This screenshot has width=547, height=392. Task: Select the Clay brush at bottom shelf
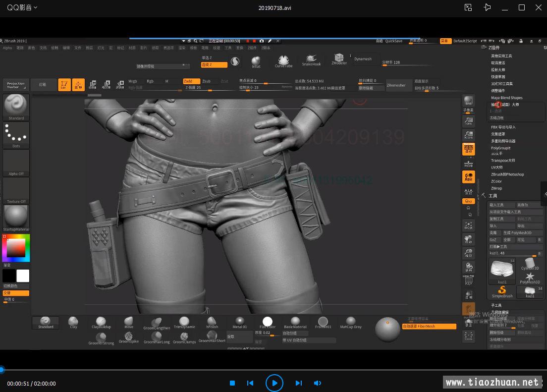tap(73, 323)
